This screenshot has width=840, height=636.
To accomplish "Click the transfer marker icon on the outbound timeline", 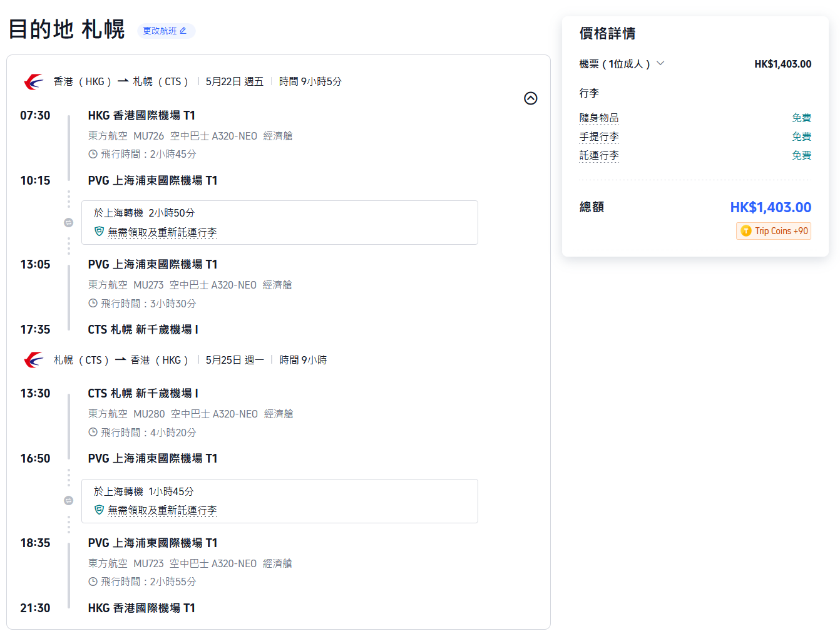I will click(69, 223).
